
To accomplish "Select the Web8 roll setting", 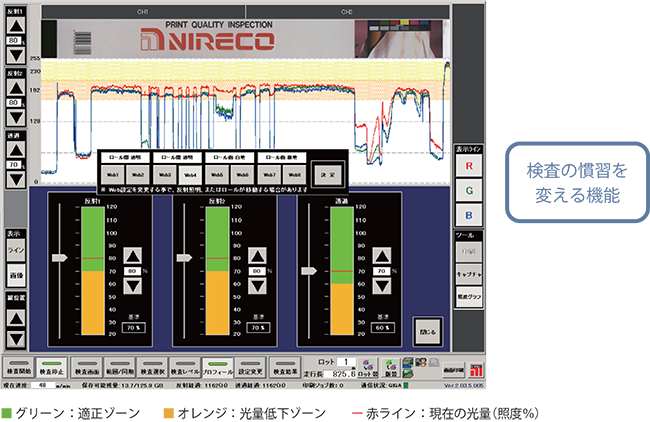I will pos(295,174).
